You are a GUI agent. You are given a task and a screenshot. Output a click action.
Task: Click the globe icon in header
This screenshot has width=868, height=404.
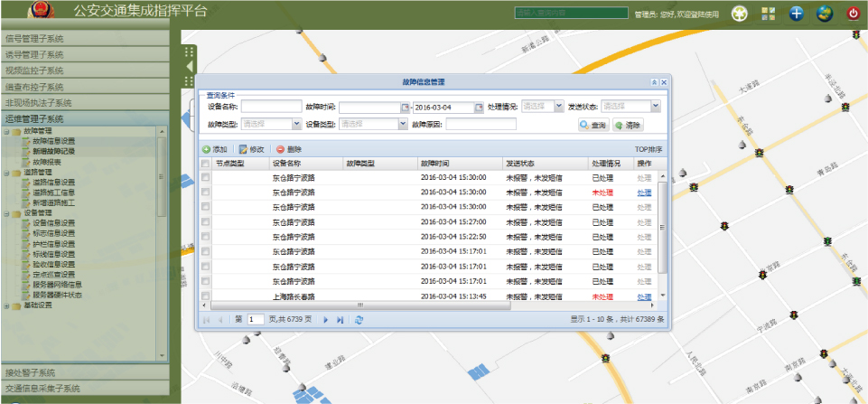click(825, 14)
